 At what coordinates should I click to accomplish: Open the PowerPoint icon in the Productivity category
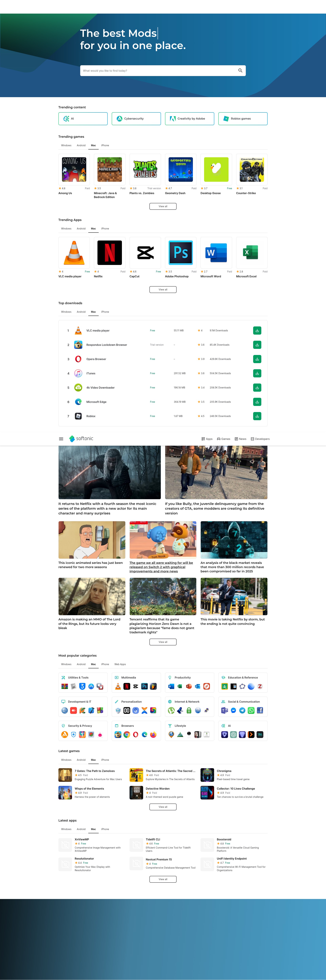coord(189,686)
